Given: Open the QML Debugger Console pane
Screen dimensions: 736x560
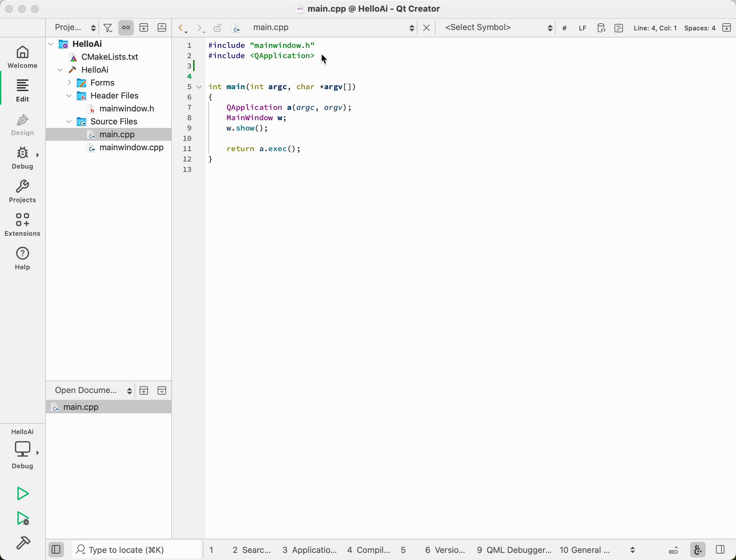Looking at the screenshot, I should coord(514,550).
